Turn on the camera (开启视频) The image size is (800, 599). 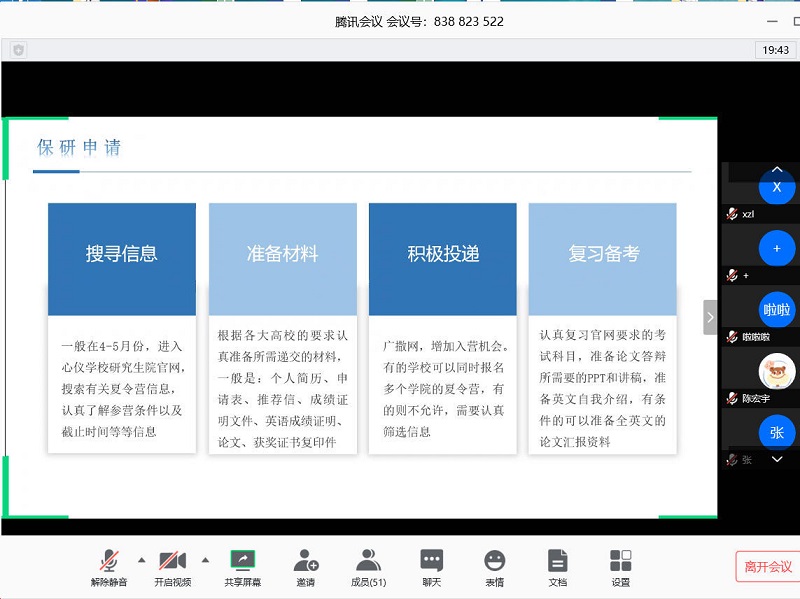[172, 561]
